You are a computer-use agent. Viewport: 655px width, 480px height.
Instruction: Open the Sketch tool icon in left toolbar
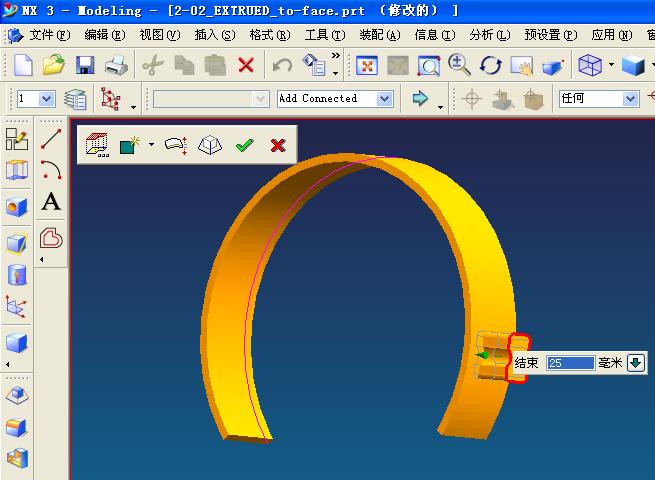click(x=17, y=139)
